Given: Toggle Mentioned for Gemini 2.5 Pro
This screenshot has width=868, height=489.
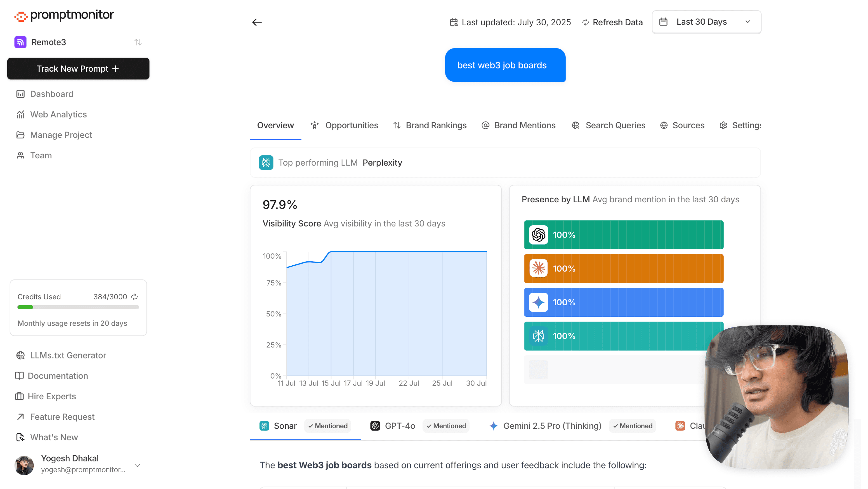Looking at the screenshot, I should (x=632, y=426).
